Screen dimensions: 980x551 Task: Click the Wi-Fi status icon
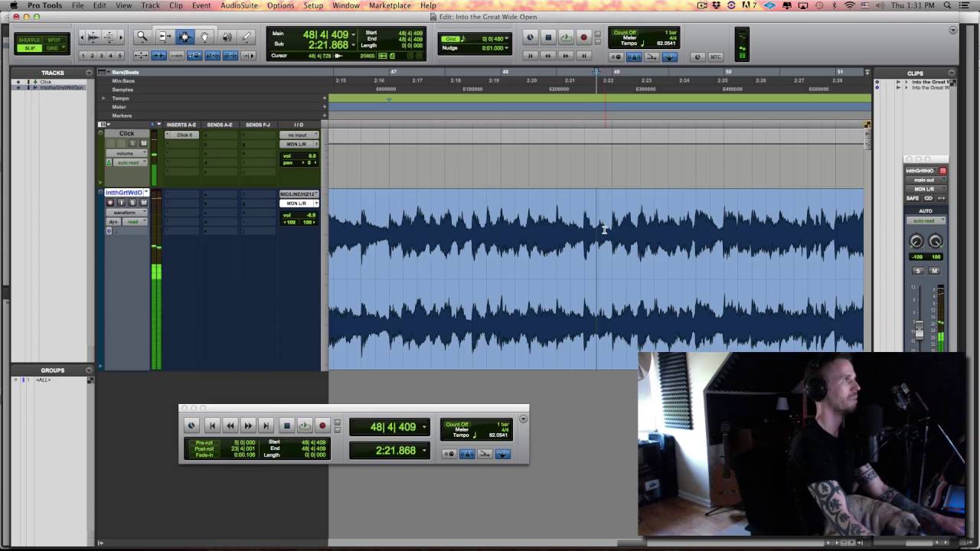tap(850, 5)
